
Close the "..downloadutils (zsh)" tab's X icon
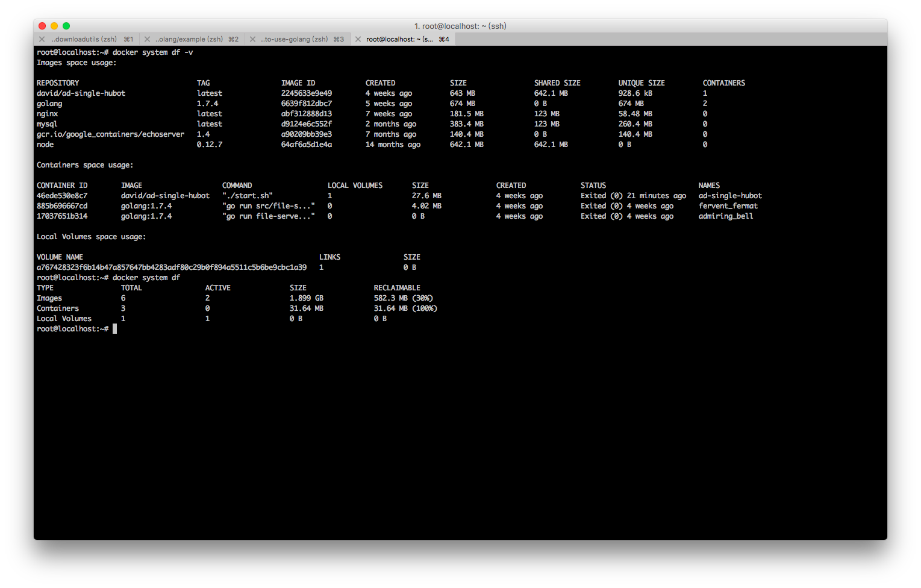42,39
